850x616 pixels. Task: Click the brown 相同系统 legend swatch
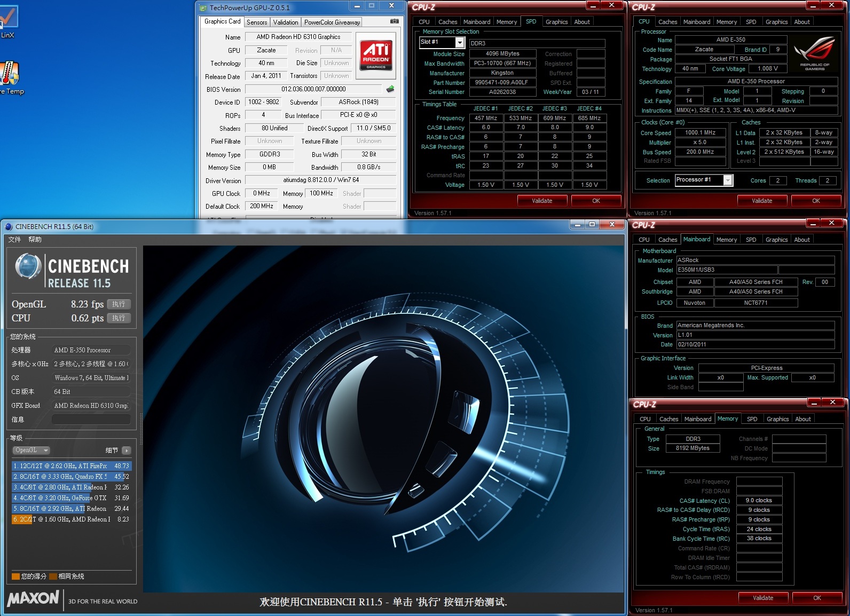pyautogui.click(x=53, y=576)
